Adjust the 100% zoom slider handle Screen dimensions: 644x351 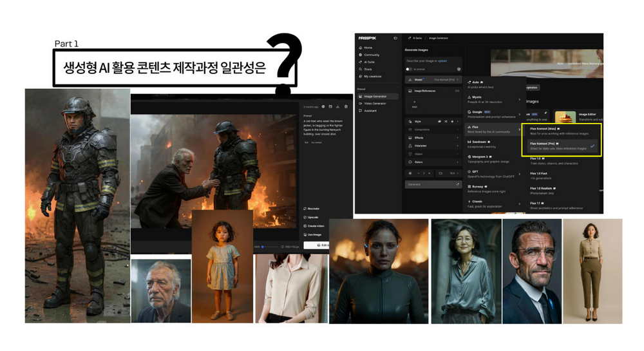(263, 247)
